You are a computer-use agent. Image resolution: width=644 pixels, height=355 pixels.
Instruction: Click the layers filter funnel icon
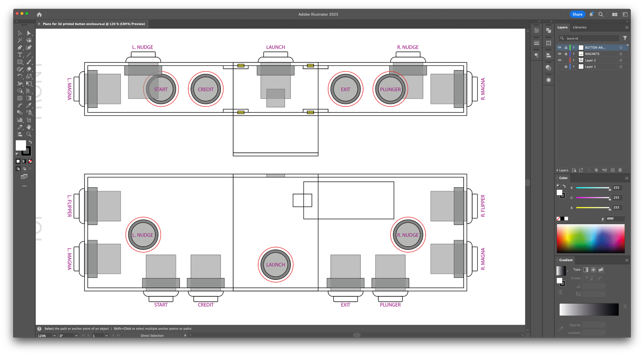click(625, 38)
